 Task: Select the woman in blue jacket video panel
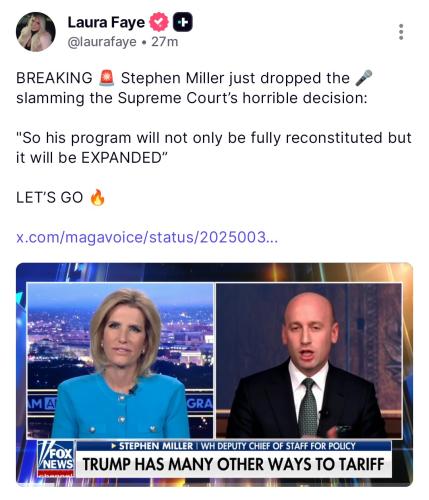tap(120, 361)
